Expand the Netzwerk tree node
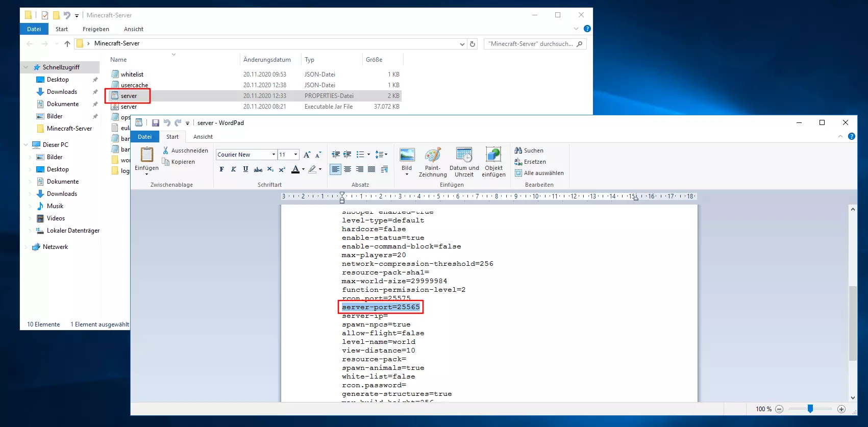868x427 pixels. [x=26, y=247]
